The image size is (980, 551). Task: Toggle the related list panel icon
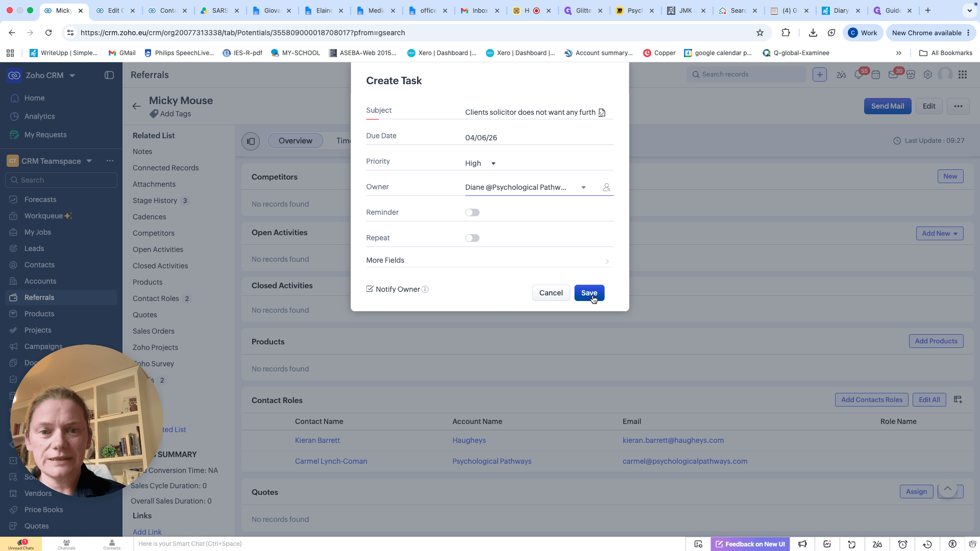[x=251, y=141]
